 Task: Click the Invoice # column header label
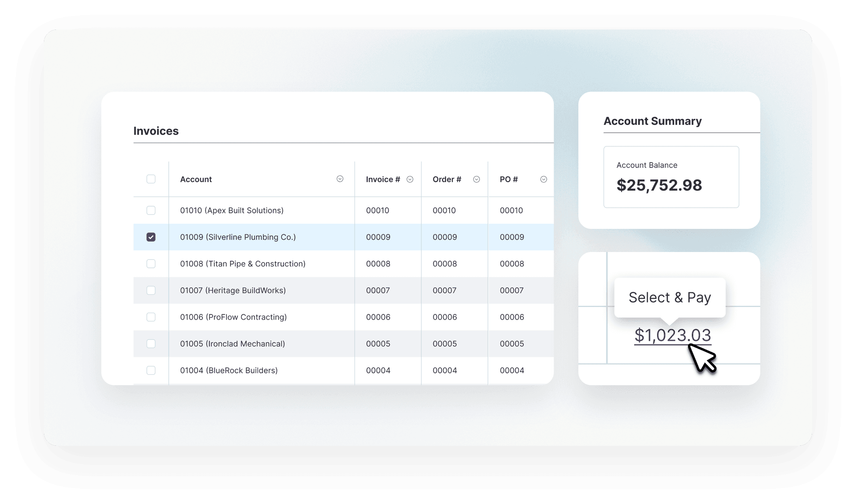383,179
